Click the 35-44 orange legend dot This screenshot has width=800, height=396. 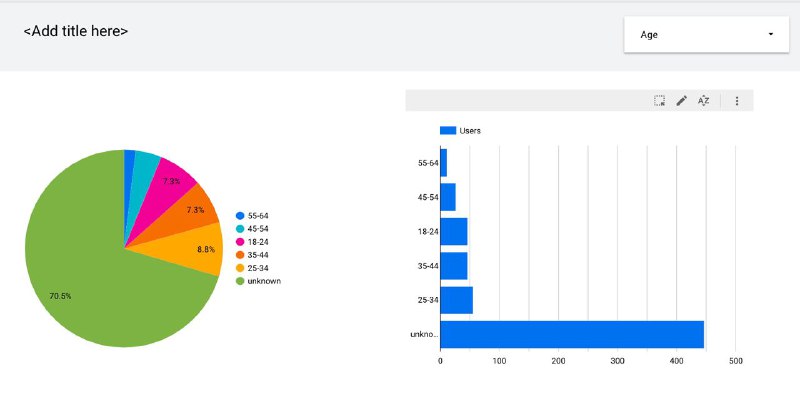coord(240,255)
